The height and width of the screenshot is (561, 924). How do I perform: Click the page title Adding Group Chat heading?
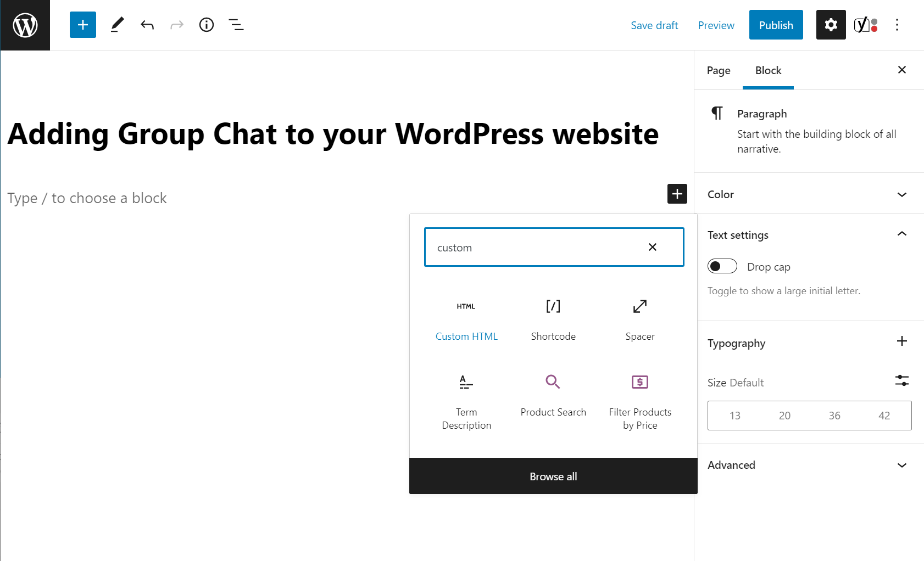point(333,133)
